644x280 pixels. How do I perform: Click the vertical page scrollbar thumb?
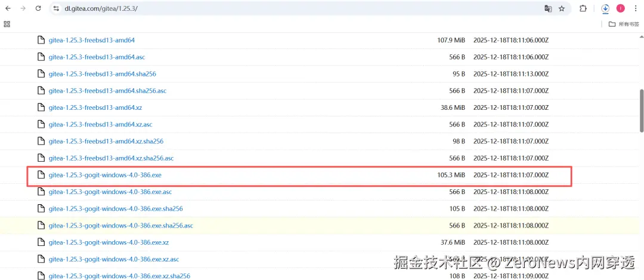(642, 111)
